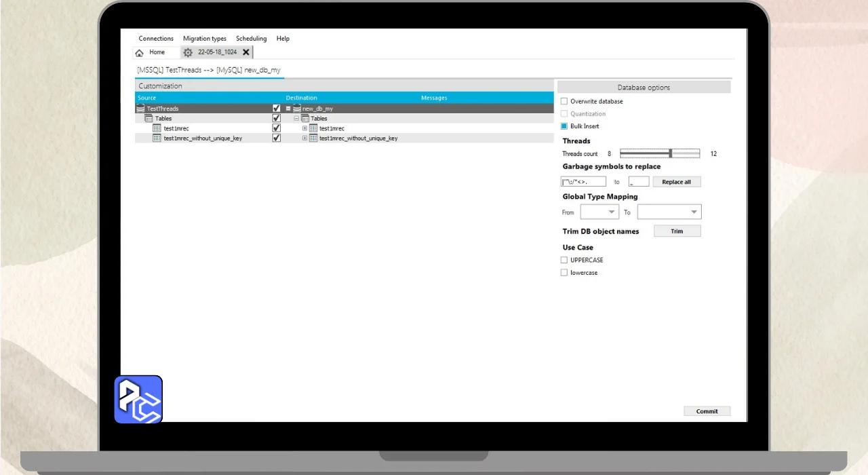This screenshot has width=868, height=475.
Task: Open the Connections menu
Action: coord(156,39)
